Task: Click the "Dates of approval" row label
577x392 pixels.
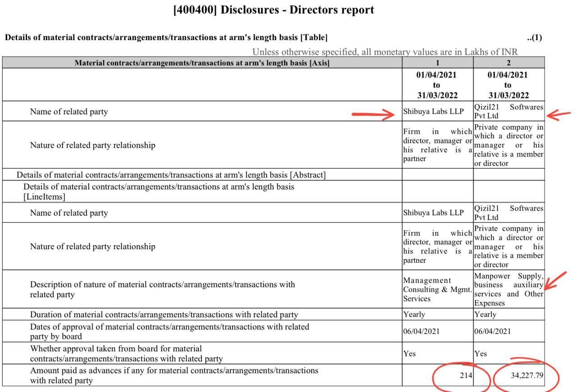Action: [x=169, y=331]
